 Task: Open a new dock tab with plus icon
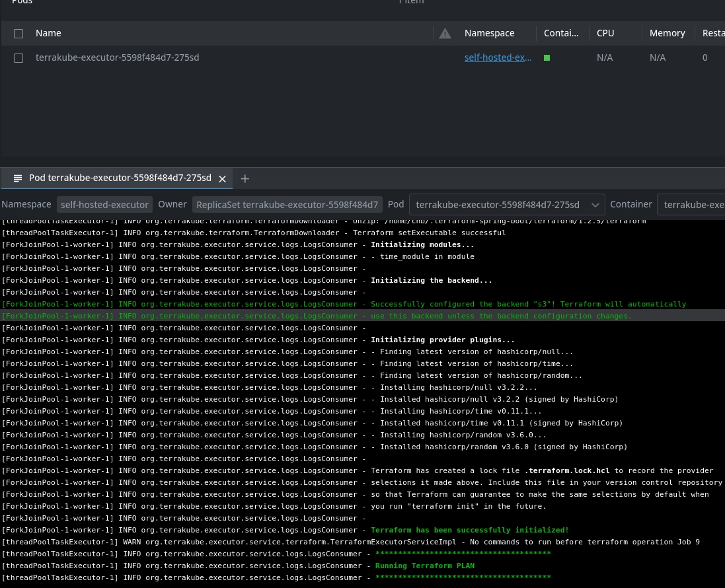pyautogui.click(x=245, y=178)
